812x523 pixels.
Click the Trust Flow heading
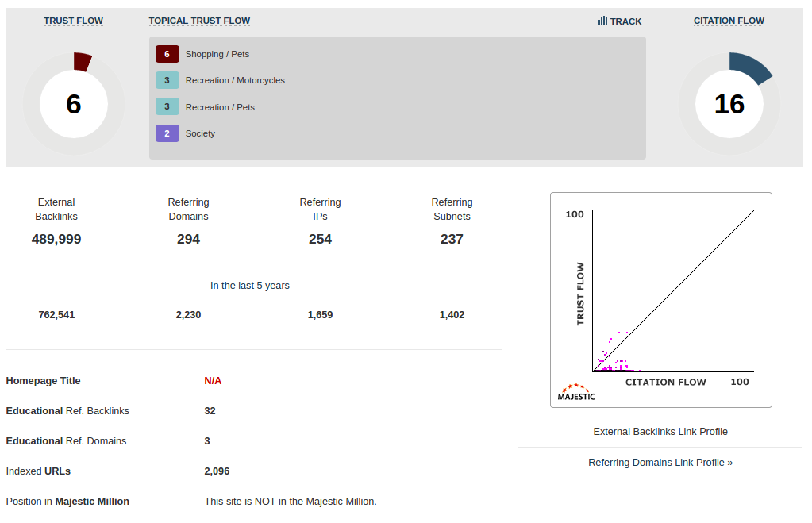73,21
